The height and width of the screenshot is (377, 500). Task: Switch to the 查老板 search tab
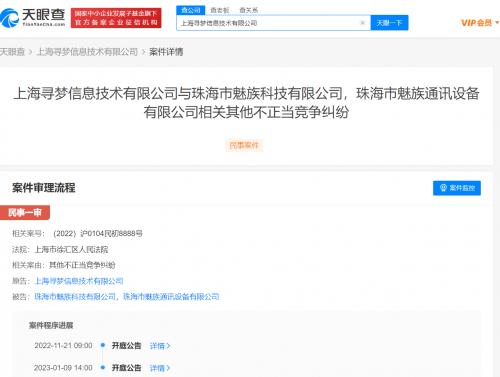click(x=220, y=10)
